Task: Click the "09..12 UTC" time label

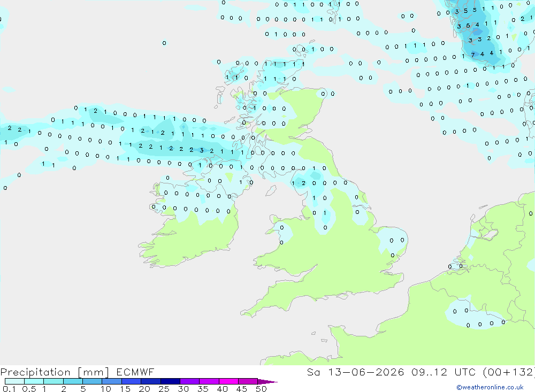Action: point(443,372)
